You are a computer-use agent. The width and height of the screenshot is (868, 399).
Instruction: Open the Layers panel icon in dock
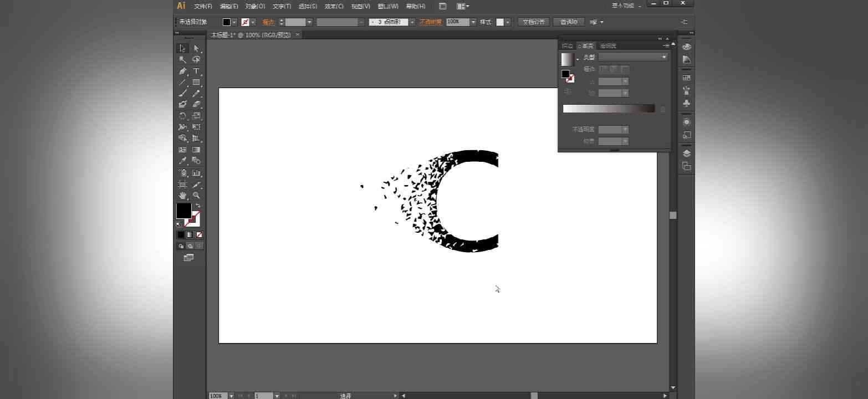[x=687, y=154]
